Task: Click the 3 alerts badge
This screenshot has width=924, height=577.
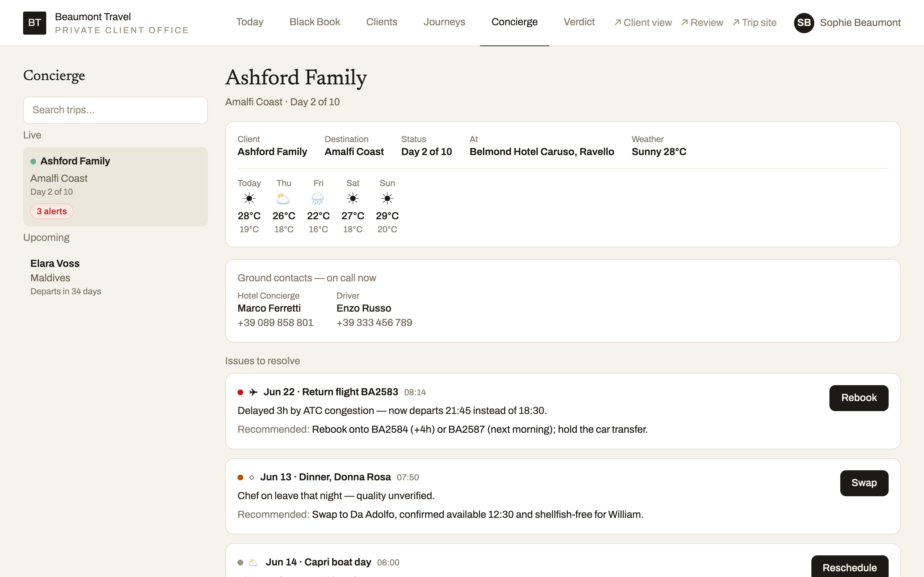Action: [52, 211]
